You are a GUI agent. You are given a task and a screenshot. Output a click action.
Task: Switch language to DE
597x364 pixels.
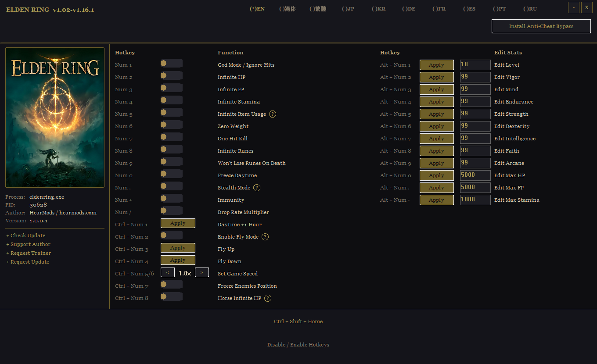tap(409, 9)
